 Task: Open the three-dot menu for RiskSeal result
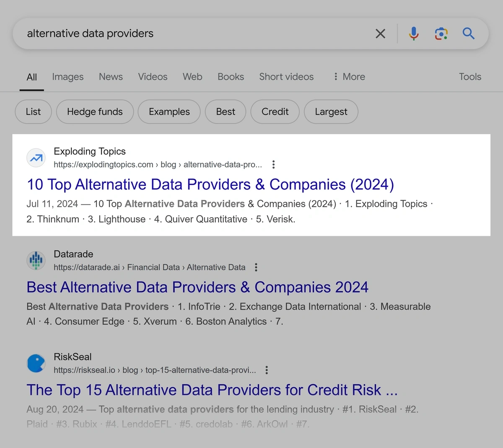click(267, 370)
